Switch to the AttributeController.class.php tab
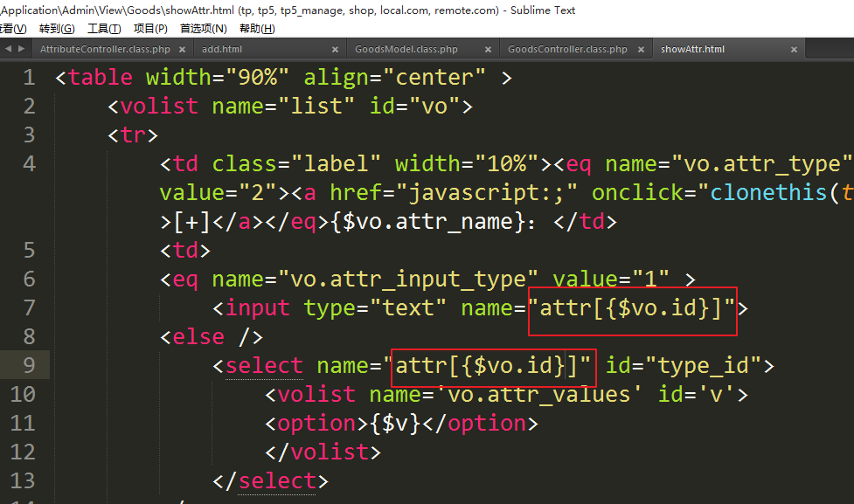Viewport: 854px width, 504px height. pyautogui.click(x=105, y=50)
